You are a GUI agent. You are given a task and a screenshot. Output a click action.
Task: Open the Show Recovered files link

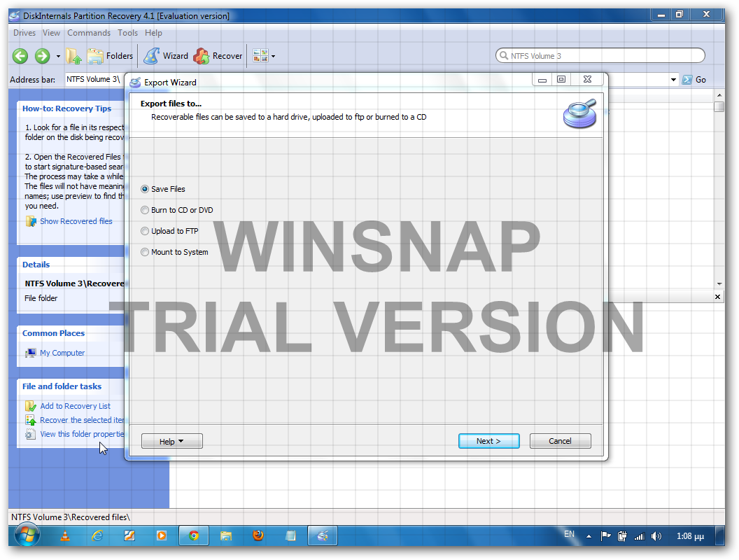click(x=76, y=221)
